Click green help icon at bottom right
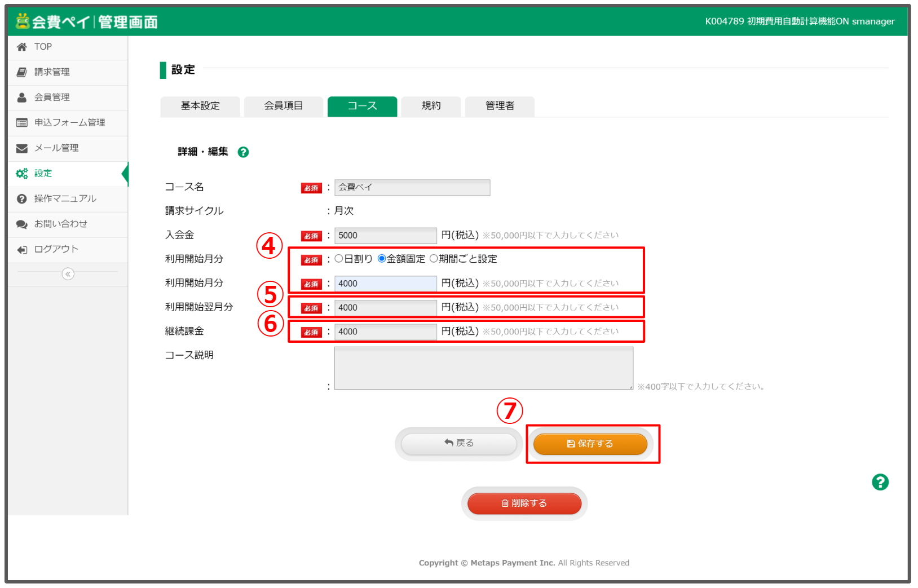Image resolution: width=918 pixels, height=588 pixels. tap(880, 482)
